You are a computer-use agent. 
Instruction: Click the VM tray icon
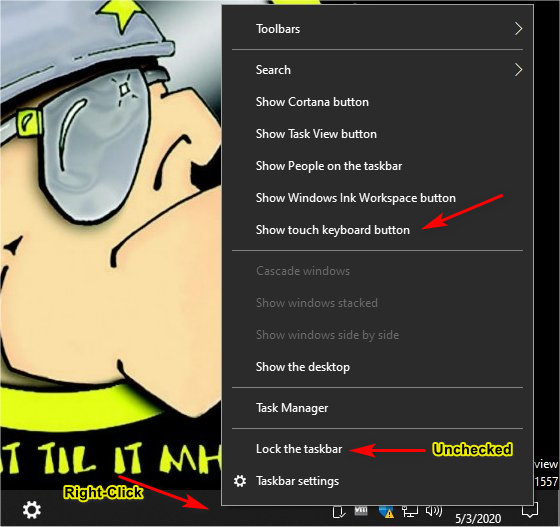coord(361,511)
